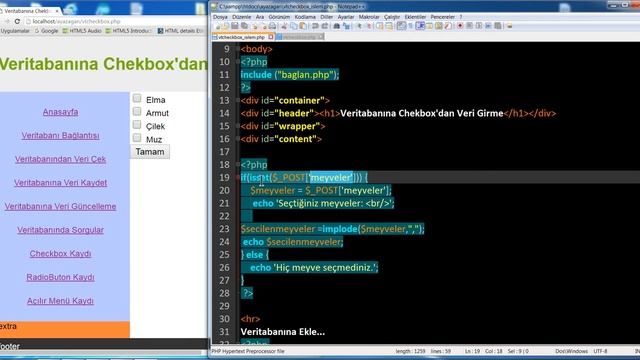The height and width of the screenshot is (360, 640).
Task: Check the Armut checkbox
Action: 137,111
